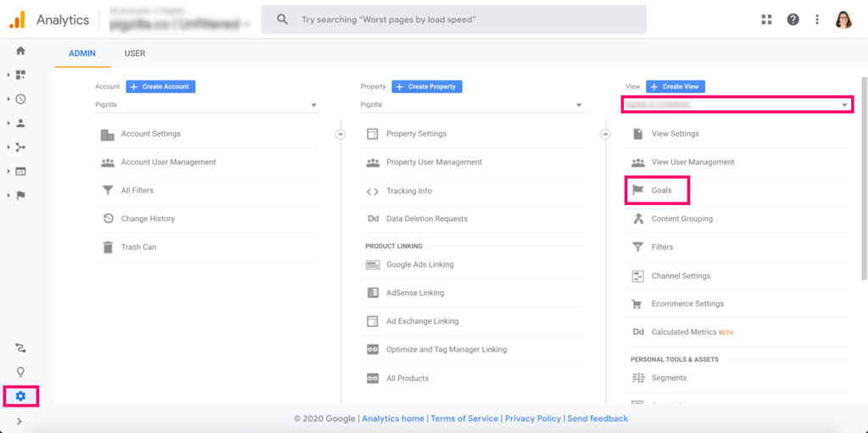Click Send feedback footer link

[x=598, y=419]
